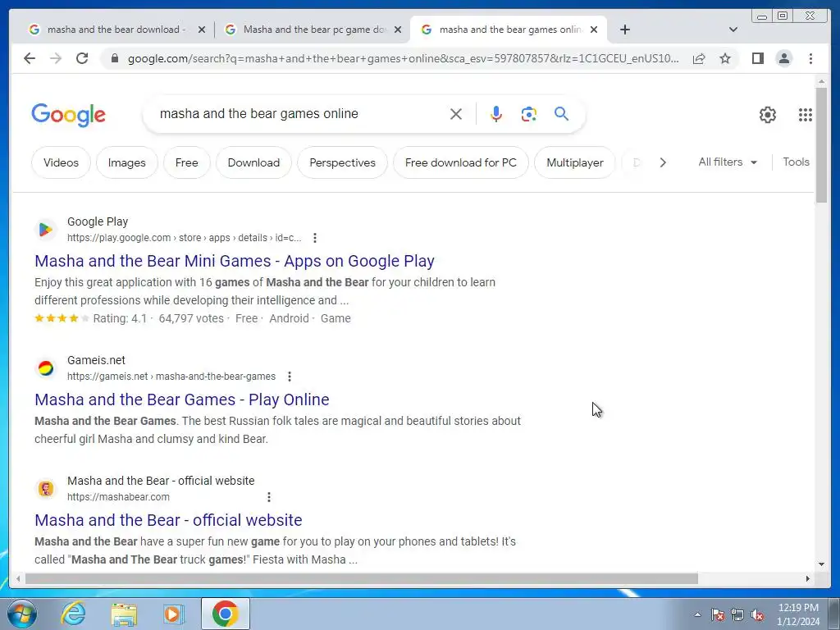Launch Internet Explorer from taskbar

tap(73, 614)
